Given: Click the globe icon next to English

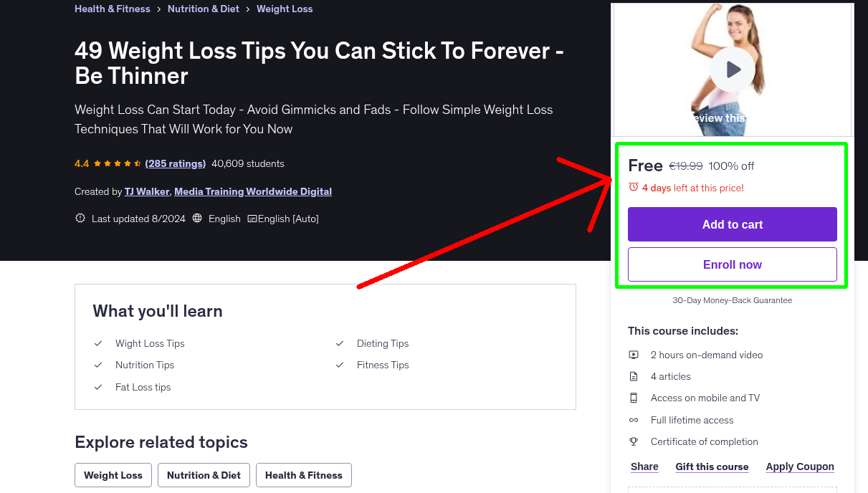Looking at the screenshot, I should (198, 219).
